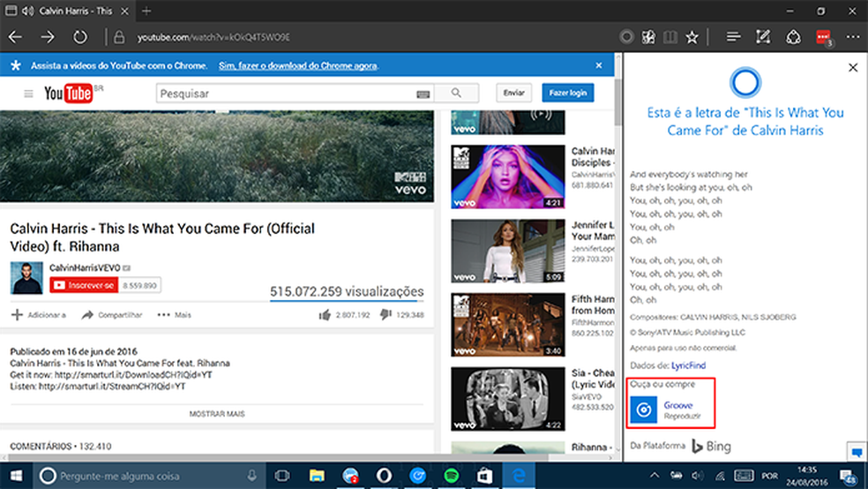The image size is (868, 489).
Task: Expand description with MOSTRAR MAIS
Action: coord(217,414)
